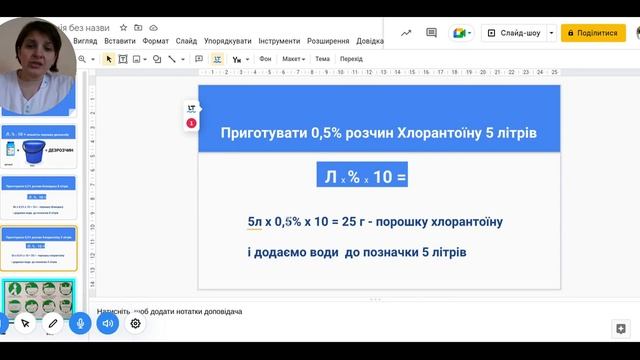Screen dimensions: 640x360
Task: Click the zoom magnifier tool
Action: pyautogui.click(x=82, y=59)
